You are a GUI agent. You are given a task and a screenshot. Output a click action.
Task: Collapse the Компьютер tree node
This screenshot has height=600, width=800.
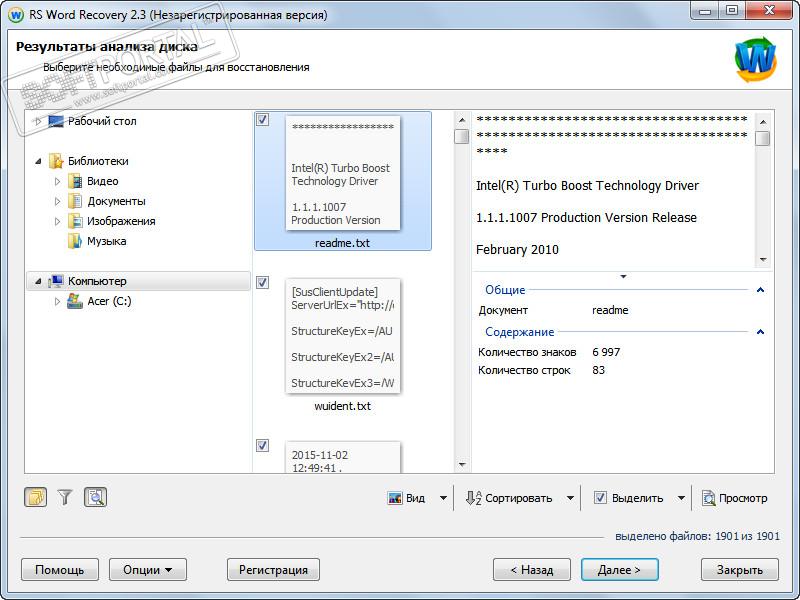coord(38,281)
